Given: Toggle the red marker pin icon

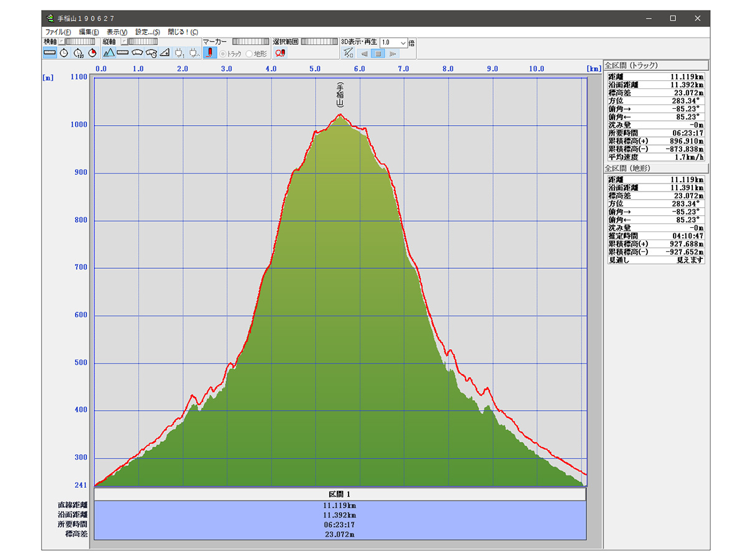Looking at the screenshot, I should point(210,53).
